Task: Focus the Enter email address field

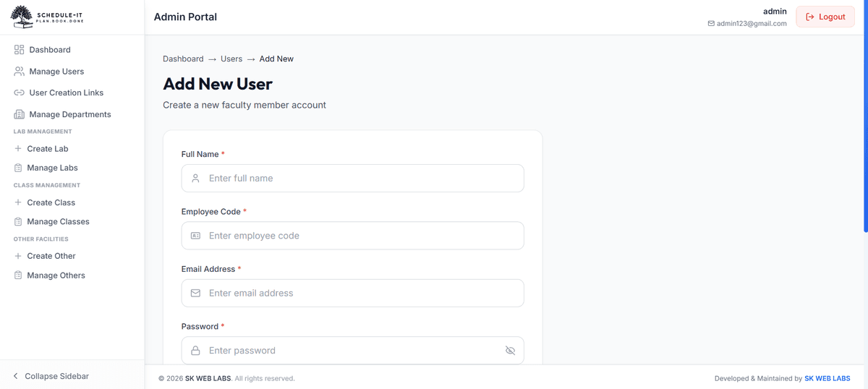Action: click(353, 293)
